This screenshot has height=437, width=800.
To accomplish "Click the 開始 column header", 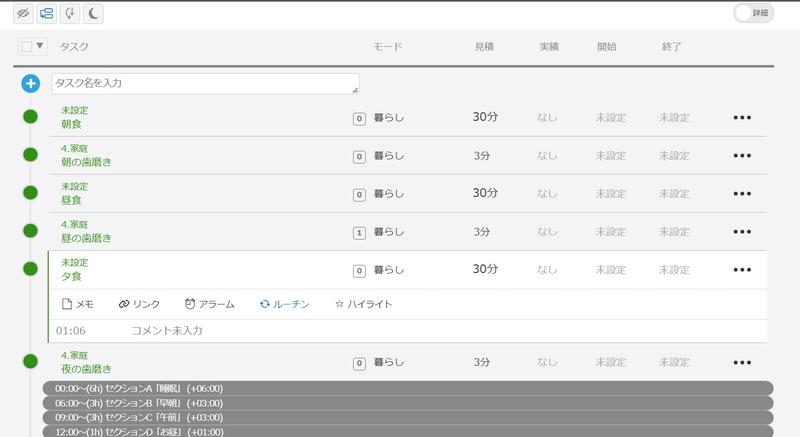I will click(607, 46).
